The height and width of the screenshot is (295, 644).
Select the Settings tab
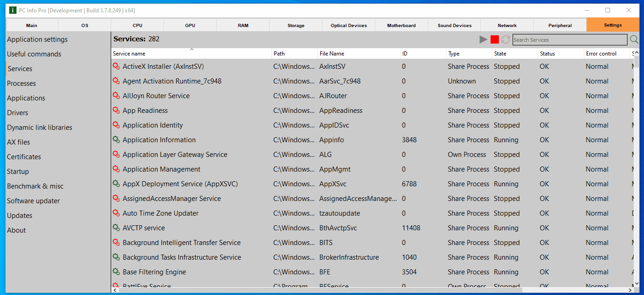613,25
